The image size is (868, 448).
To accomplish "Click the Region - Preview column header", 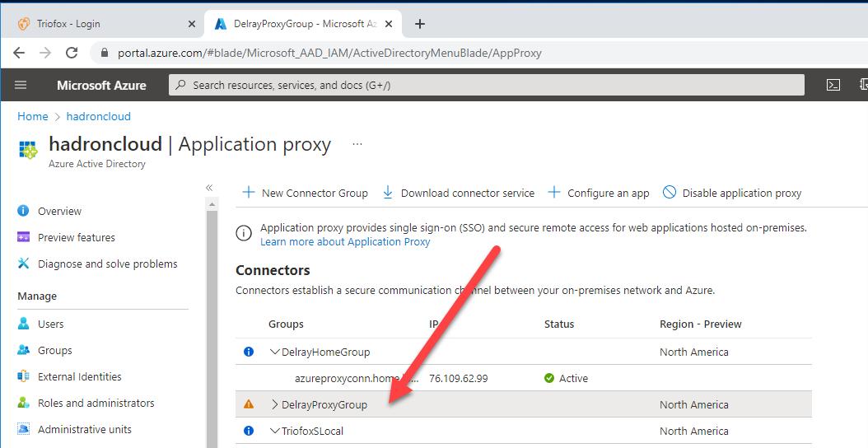I will (x=701, y=324).
